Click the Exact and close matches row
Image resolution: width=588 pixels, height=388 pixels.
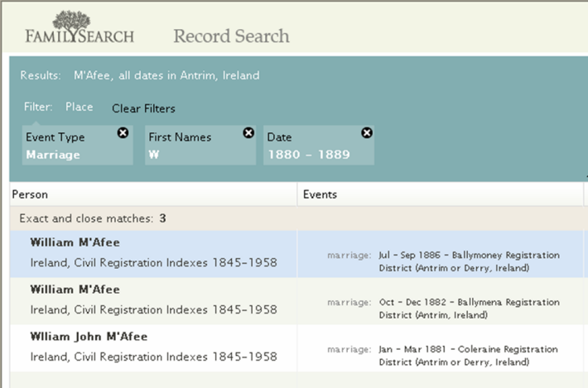(x=298, y=218)
